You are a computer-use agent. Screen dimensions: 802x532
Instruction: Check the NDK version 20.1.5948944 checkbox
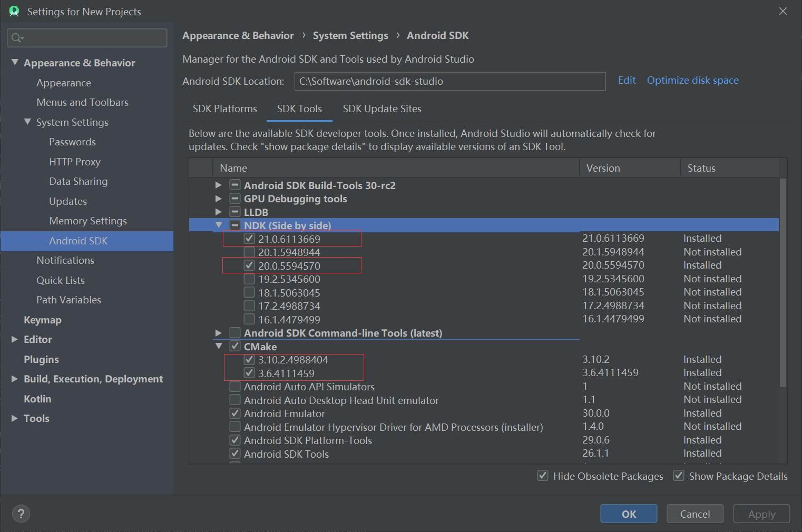pos(249,252)
